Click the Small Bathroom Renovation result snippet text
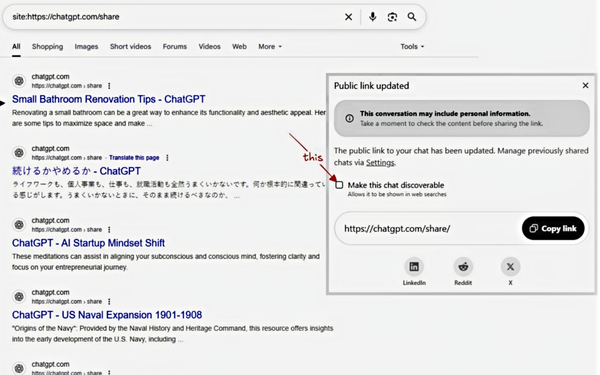The image size is (600, 375). pos(169,118)
